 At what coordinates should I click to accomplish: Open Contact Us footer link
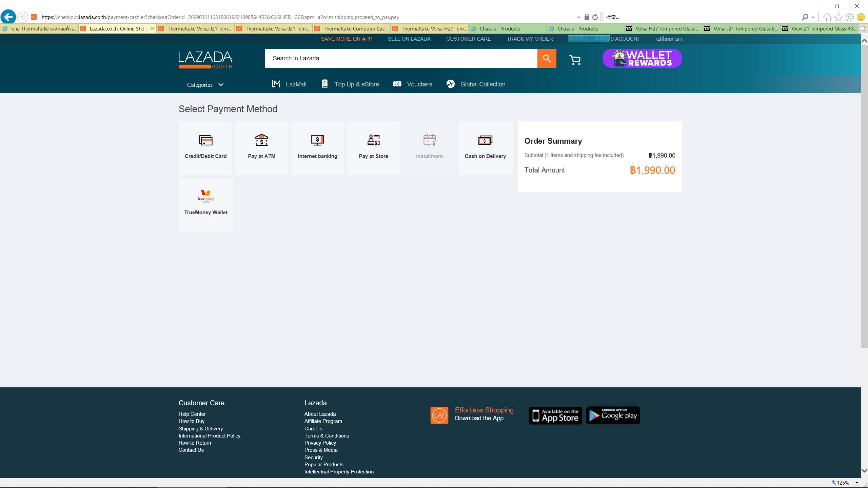(x=191, y=450)
